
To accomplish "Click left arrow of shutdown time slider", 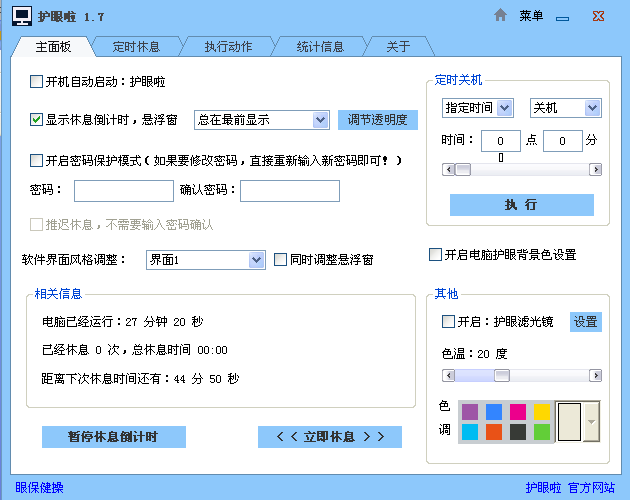I will pyautogui.click(x=448, y=170).
